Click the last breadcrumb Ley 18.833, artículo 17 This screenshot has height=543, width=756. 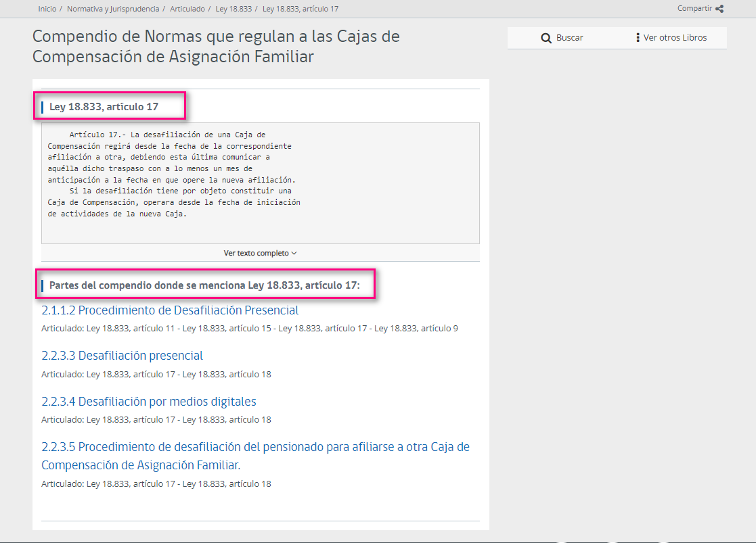300,9
